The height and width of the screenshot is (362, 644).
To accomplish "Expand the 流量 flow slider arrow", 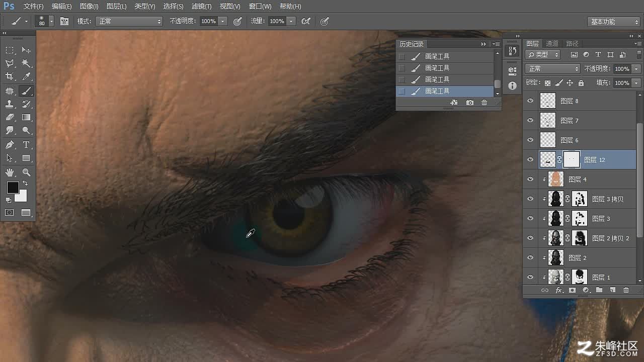I will point(291,21).
